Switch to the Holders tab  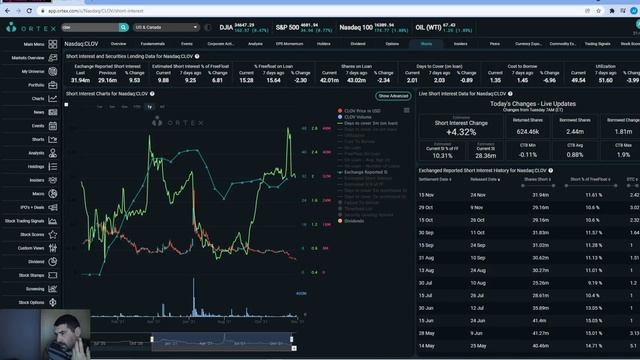(x=324, y=44)
